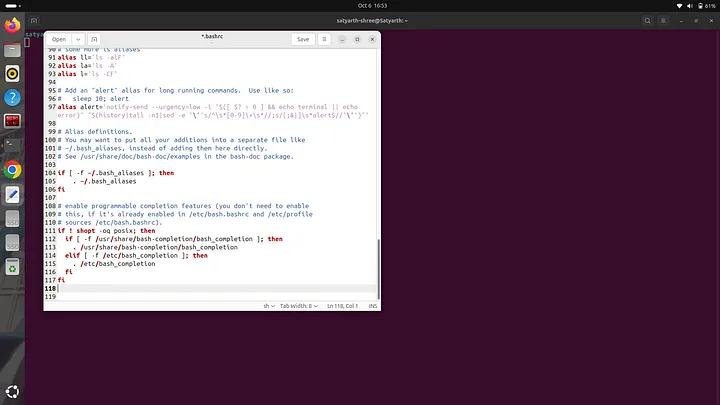Launch Google Chrome from the dock
720x405 pixels.
click(x=12, y=170)
